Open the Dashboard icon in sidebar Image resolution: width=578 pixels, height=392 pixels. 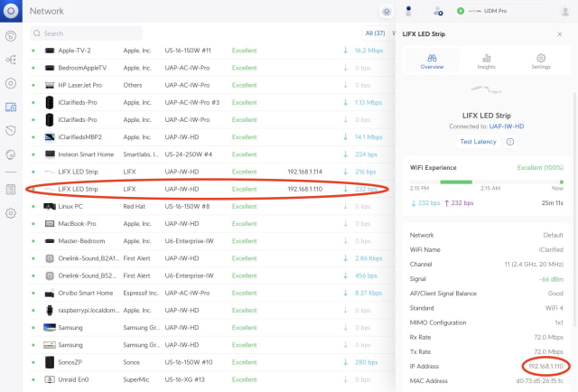point(11,37)
